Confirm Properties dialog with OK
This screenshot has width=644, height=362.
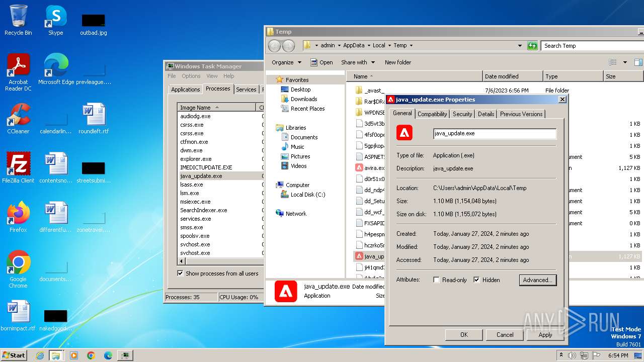pyautogui.click(x=464, y=335)
